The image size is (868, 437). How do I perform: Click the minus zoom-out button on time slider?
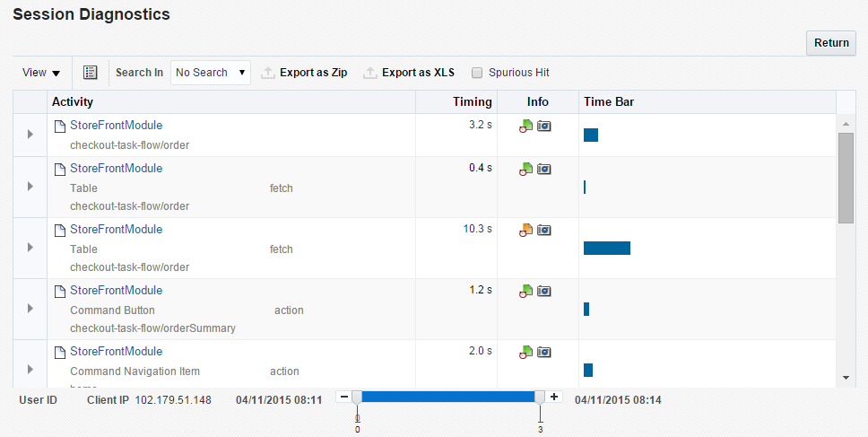[344, 398]
